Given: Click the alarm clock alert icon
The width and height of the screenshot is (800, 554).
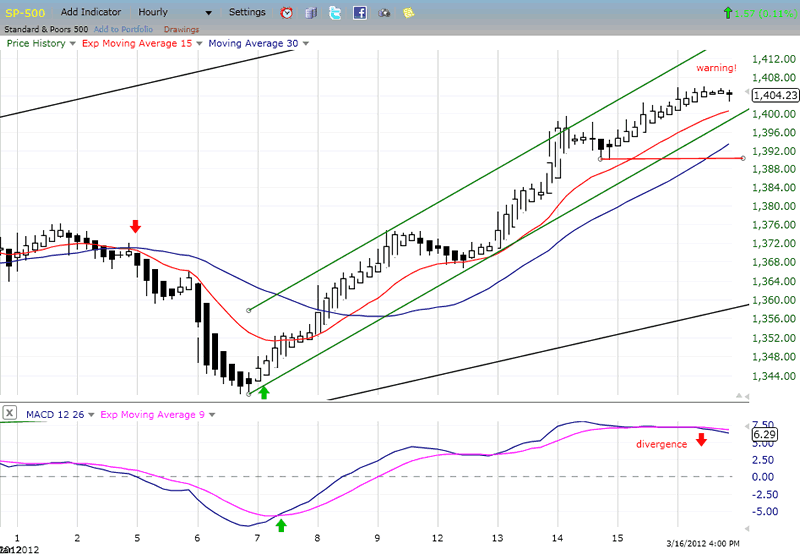Looking at the screenshot, I should point(287,13).
